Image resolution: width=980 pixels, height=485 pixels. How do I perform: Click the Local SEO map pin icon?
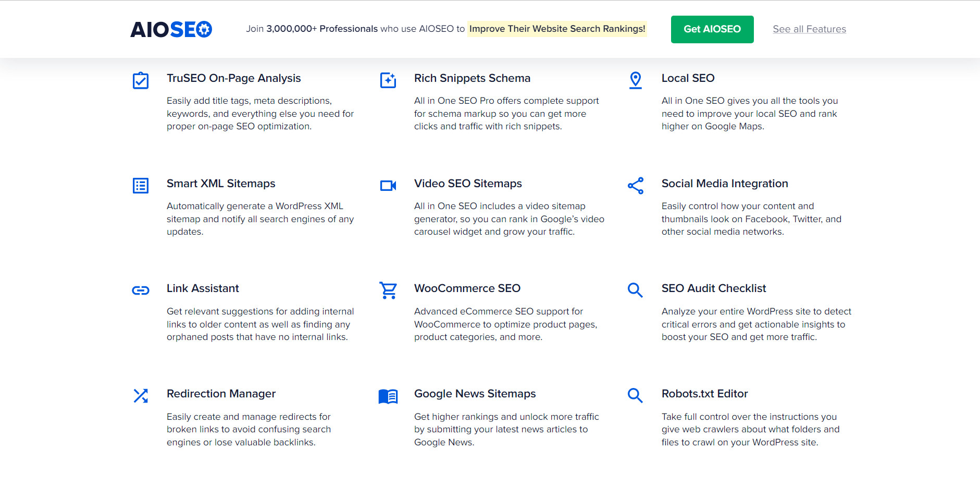coord(636,80)
